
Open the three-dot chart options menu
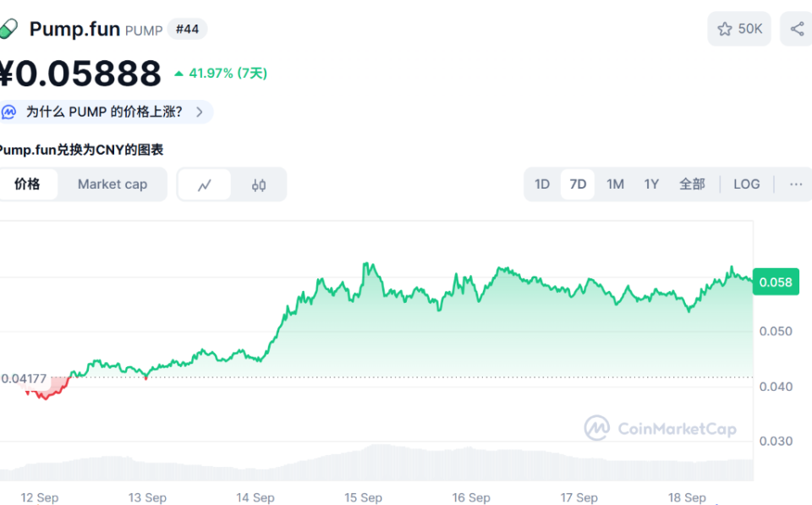click(795, 184)
